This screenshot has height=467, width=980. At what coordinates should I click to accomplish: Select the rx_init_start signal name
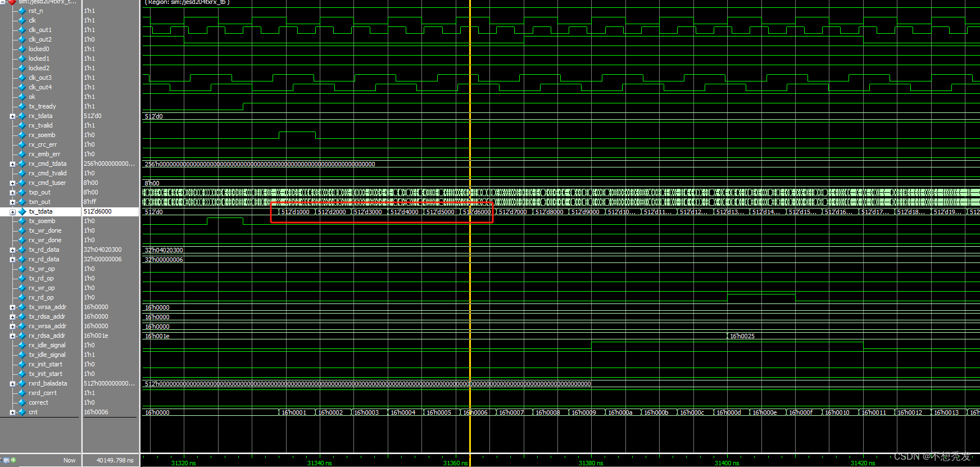[x=46, y=364]
